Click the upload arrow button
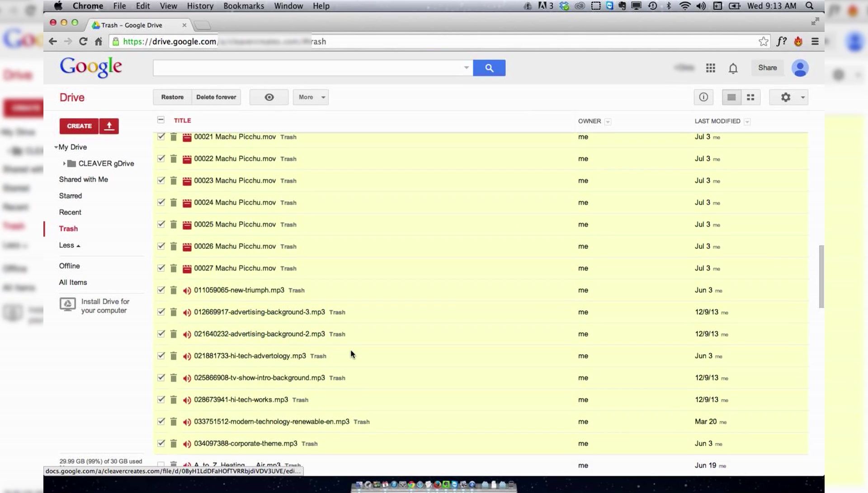 [109, 126]
